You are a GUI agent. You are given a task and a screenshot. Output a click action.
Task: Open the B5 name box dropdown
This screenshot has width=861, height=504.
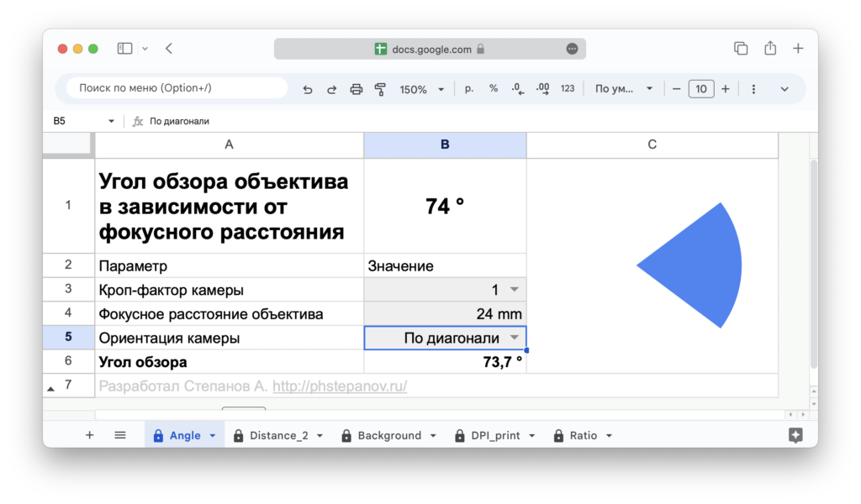coord(111,121)
